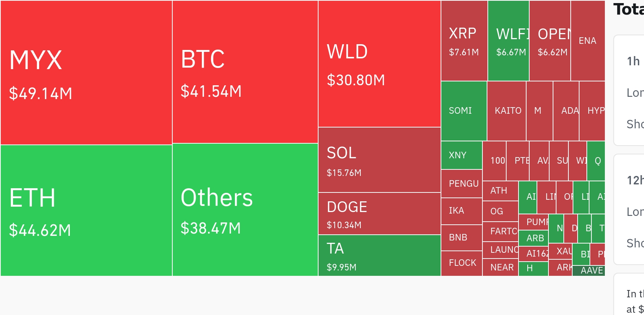644x315 pixels.
Task: Click the SOL $15.76M tile
Action: point(380,160)
